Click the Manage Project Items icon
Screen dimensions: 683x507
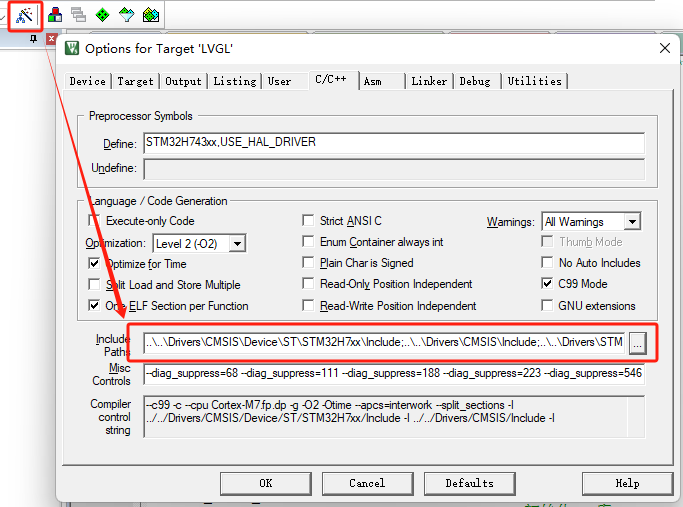pos(55,15)
